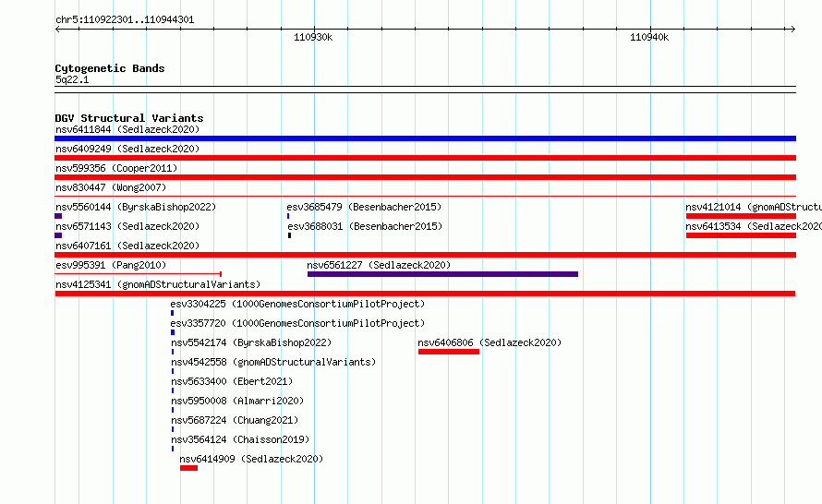822x504 pixels.
Task: Click the red bar under nsv4121014
Action: coord(741,216)
